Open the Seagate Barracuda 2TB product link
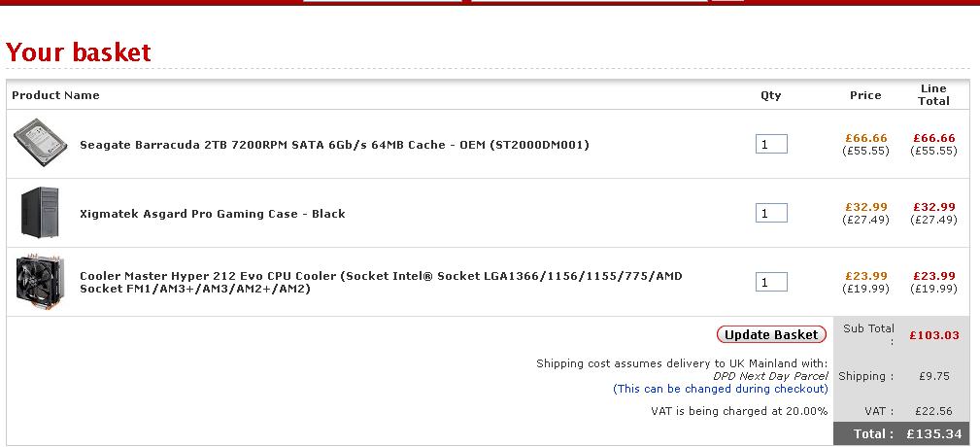980x447 pixels. (334, 145)
